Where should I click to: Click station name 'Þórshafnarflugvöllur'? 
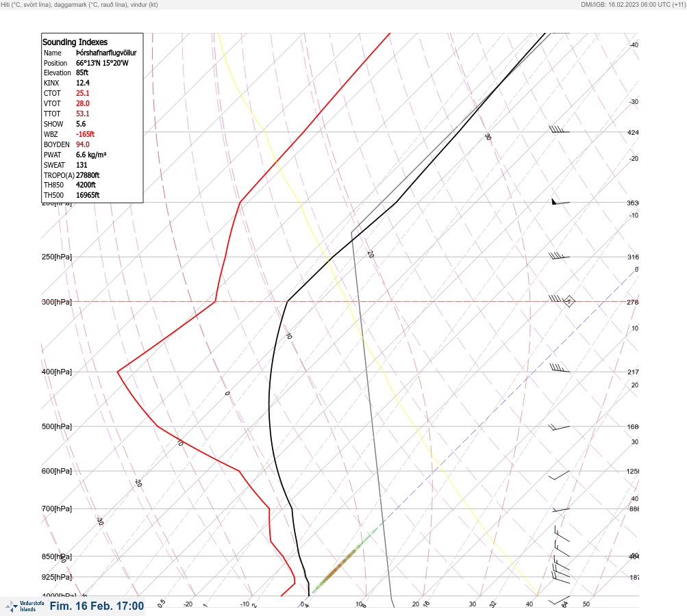coord(106,53)
